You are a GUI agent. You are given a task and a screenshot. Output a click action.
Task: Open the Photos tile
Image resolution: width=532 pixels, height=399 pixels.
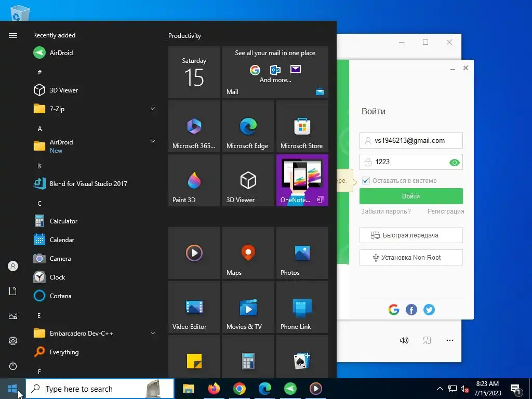(302, 253)
